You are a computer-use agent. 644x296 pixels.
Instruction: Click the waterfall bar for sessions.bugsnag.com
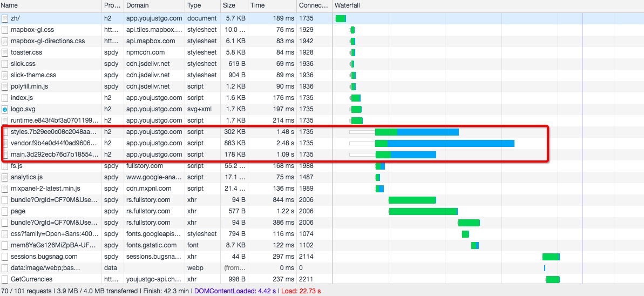(551, 257)
